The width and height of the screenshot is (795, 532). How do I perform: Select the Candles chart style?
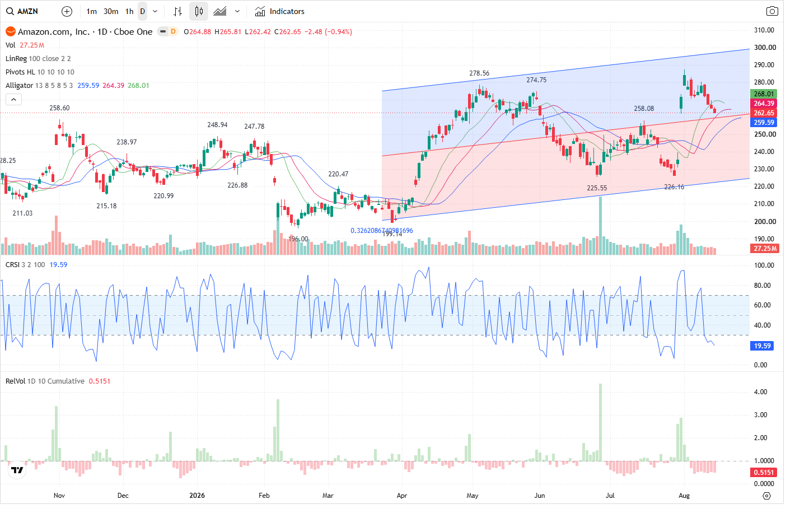(199, 11)
